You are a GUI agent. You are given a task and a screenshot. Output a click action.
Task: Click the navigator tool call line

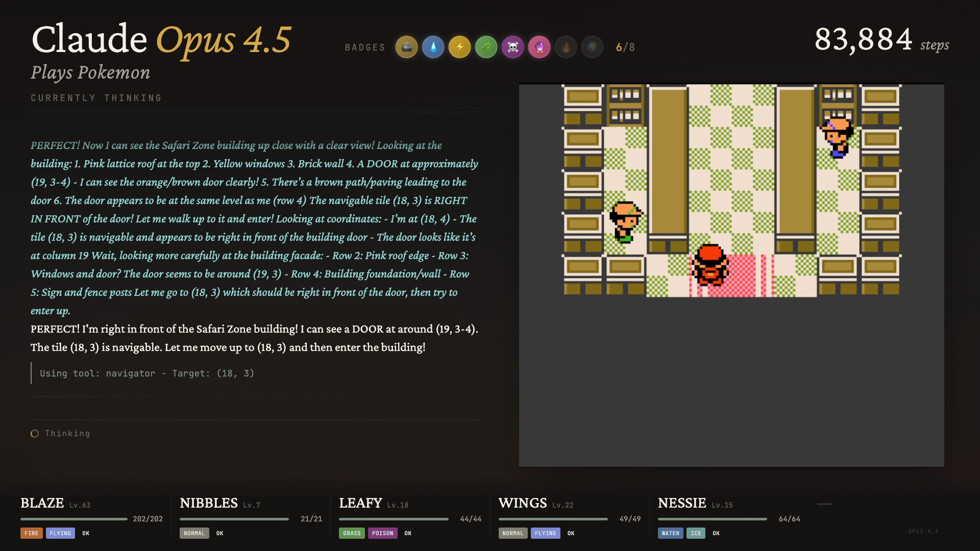point(147,373)
